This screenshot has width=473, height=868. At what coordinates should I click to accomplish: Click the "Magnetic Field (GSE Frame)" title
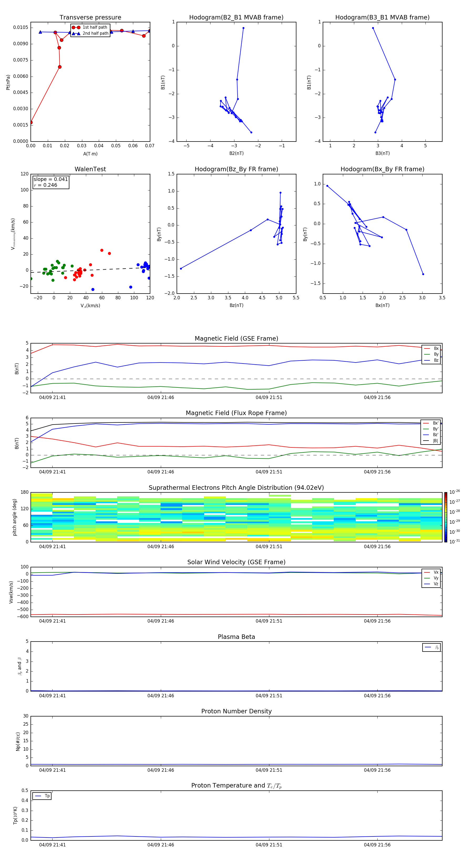236,339
